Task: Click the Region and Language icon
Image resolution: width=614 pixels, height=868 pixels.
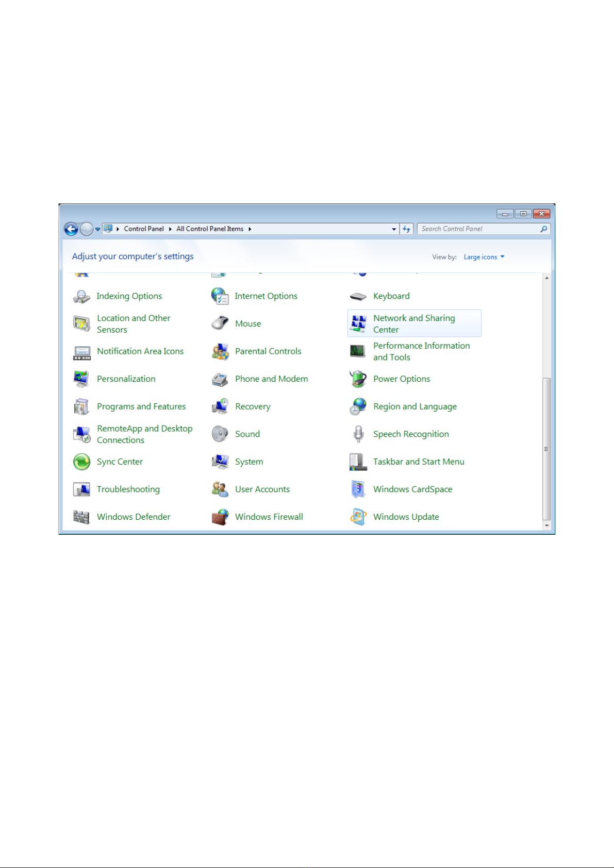Action: 358,406
